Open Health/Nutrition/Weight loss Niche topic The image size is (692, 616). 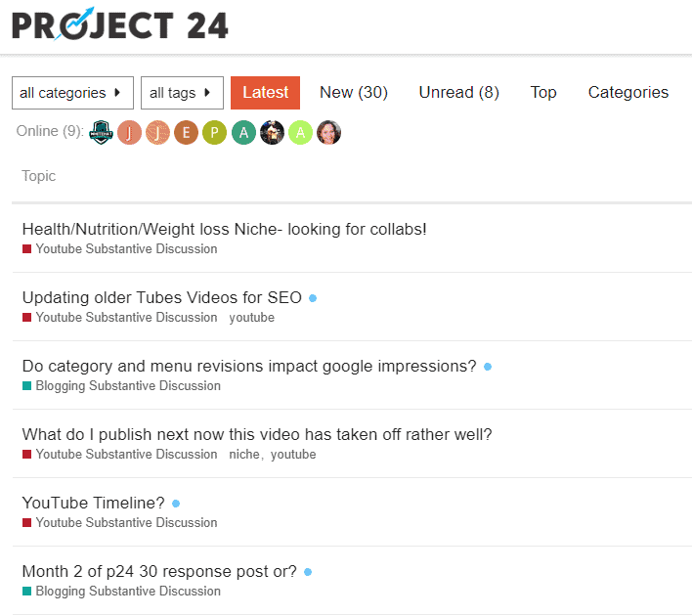tap(224, 229)
